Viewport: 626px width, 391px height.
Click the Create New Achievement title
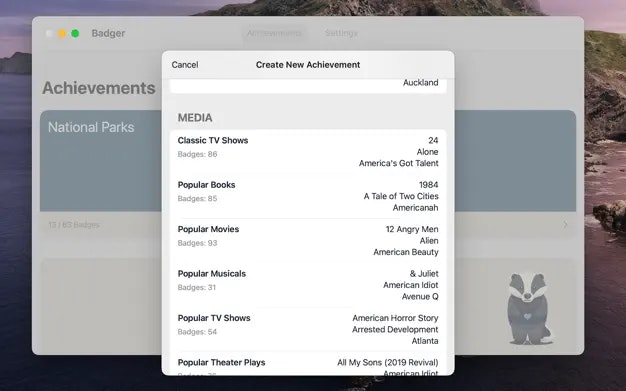(308, 65)
